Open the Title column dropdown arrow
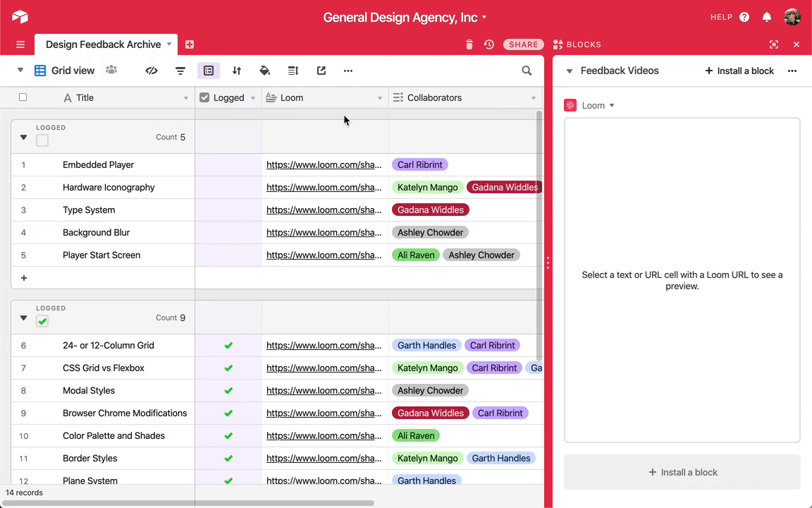812x508 pixels. [x=186, y=98]
